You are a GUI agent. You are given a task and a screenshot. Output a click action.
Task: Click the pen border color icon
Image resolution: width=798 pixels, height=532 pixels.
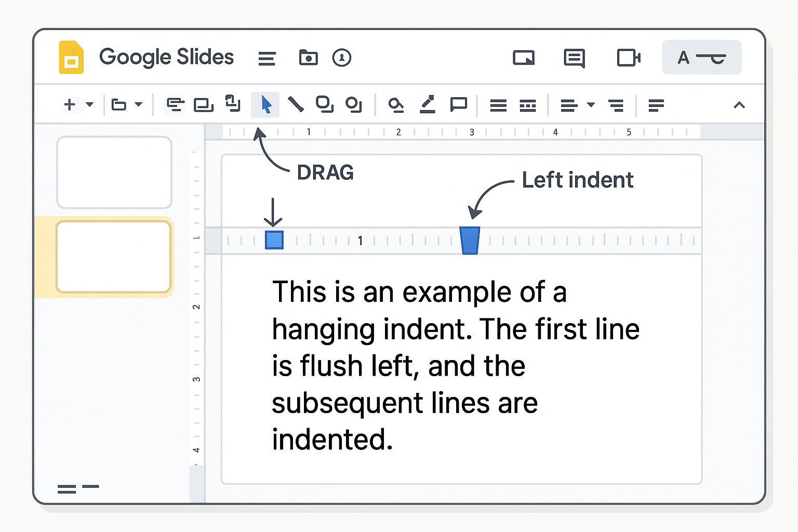tap(427, 104)
